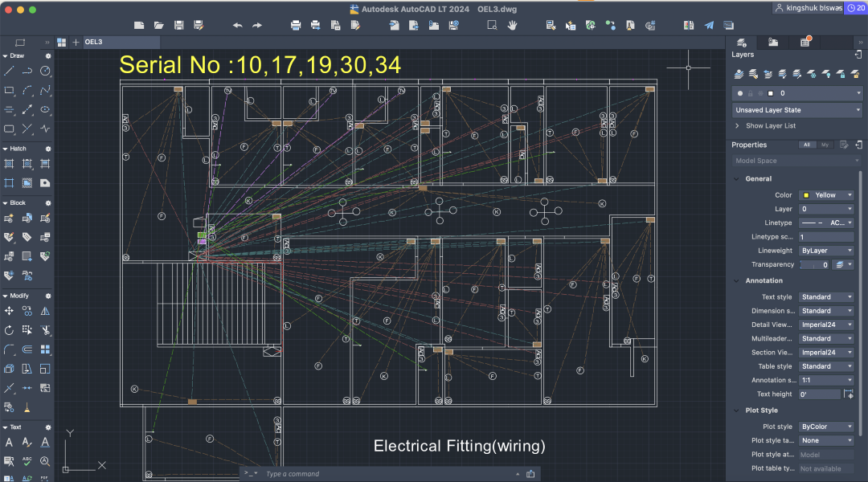
Task: Toggle properties filter to All
Action: [807, 145]
